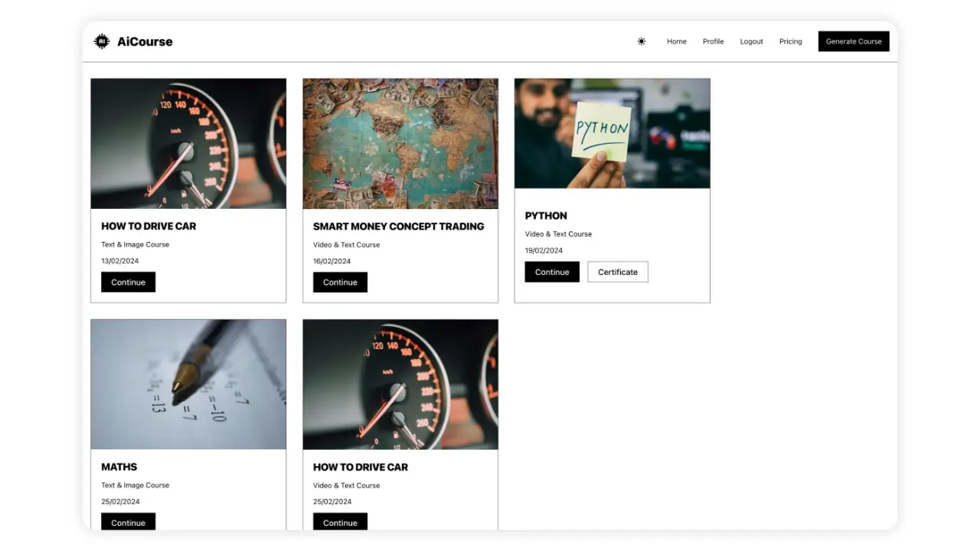This screenshot has width=980, height=551.
Task: Click Text & Image Course label under Maths
Action: tap(136, 485)
